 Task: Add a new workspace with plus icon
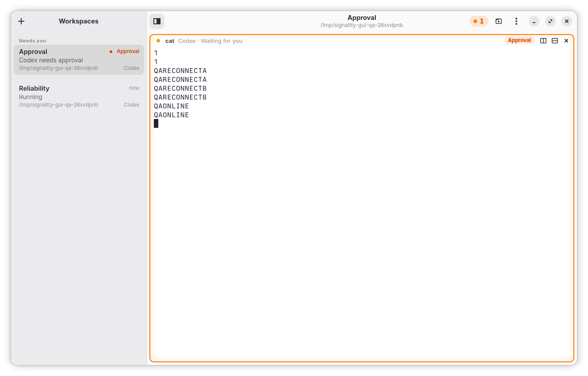tap(21, 21)
